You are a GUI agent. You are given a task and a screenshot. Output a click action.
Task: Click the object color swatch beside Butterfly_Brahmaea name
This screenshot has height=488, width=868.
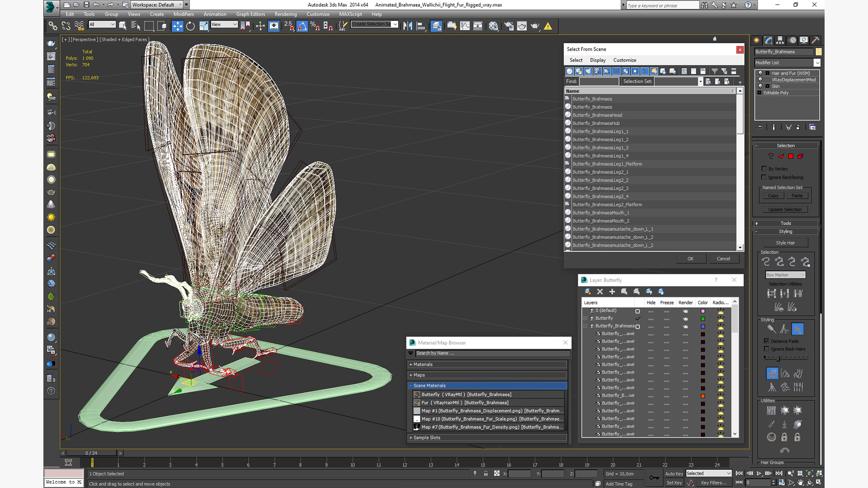click(819, 52)
